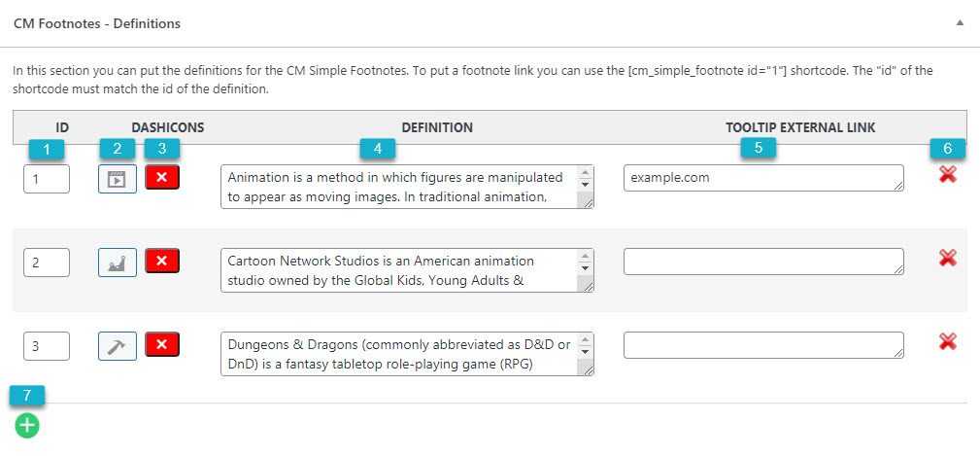
Task: Delete the Animation footnote row
Action: [948, 174]
